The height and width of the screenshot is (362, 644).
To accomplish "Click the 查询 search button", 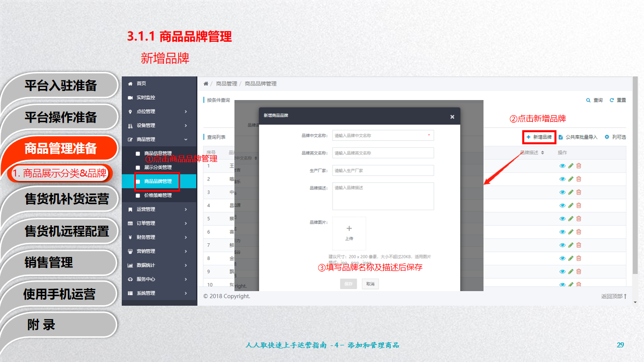I will 595,101.
